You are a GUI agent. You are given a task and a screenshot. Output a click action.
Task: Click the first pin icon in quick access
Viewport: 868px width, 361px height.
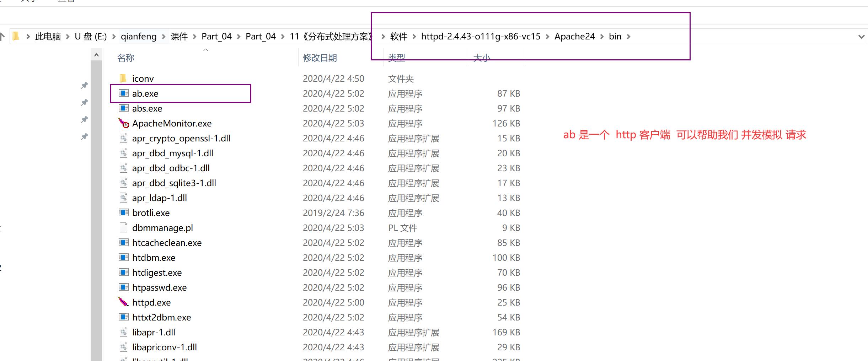(x=84, y=85)
